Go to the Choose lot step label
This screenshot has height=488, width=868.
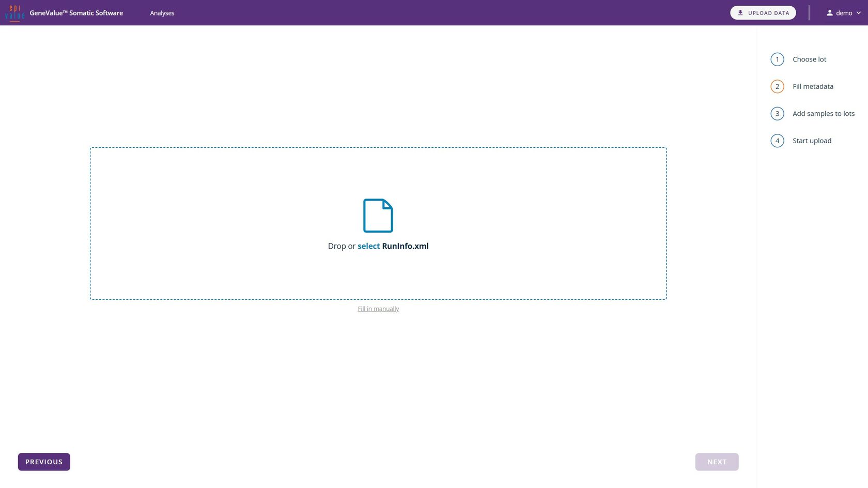coord(809,59)
